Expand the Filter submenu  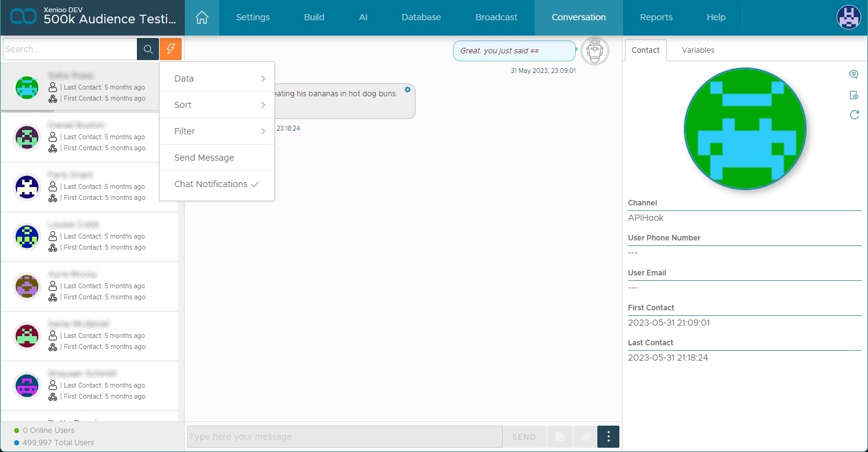pos(216,131)
